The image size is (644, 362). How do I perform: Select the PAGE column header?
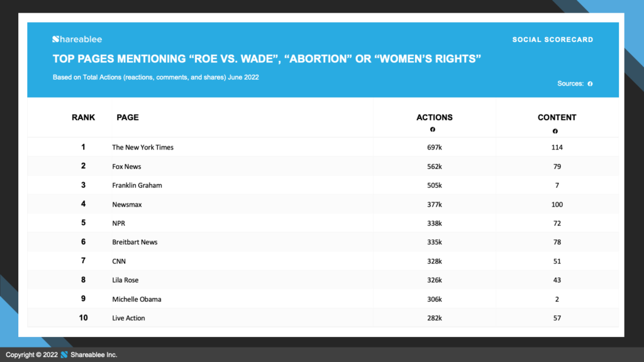[128, 118]
